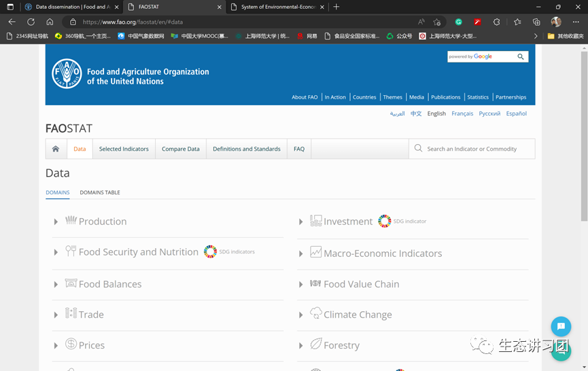
Task: Open the Themes link
Action: (393, 97)
